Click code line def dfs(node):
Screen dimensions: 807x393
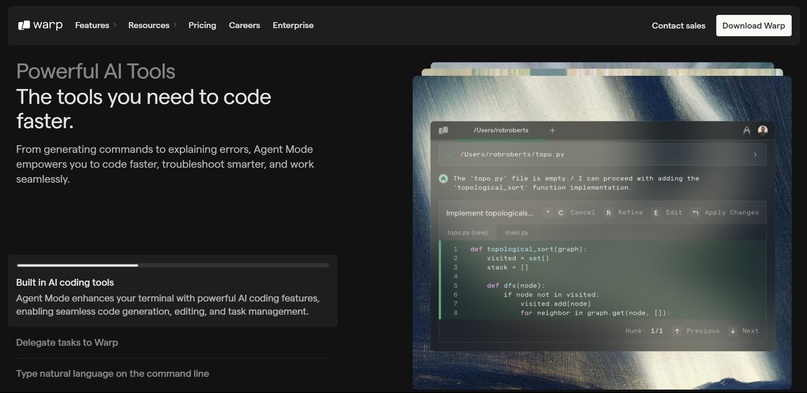pyautogui.click(x=516, y=285)
